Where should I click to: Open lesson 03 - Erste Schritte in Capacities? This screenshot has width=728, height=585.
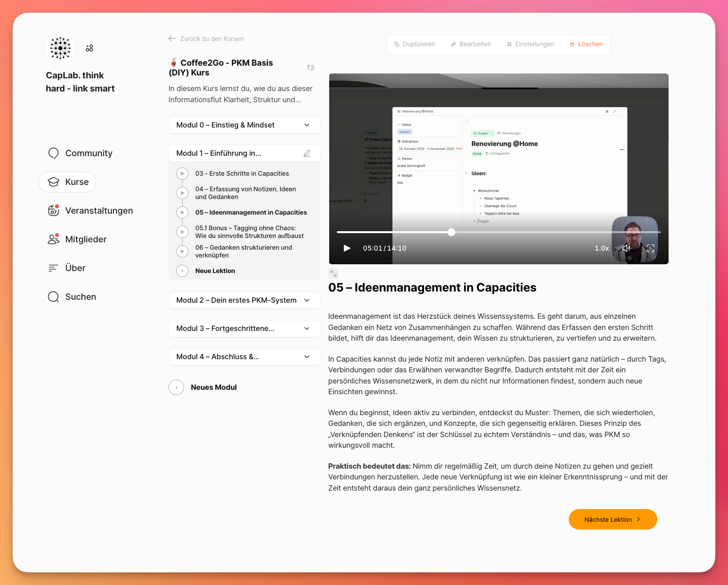(x=242, y=174)
